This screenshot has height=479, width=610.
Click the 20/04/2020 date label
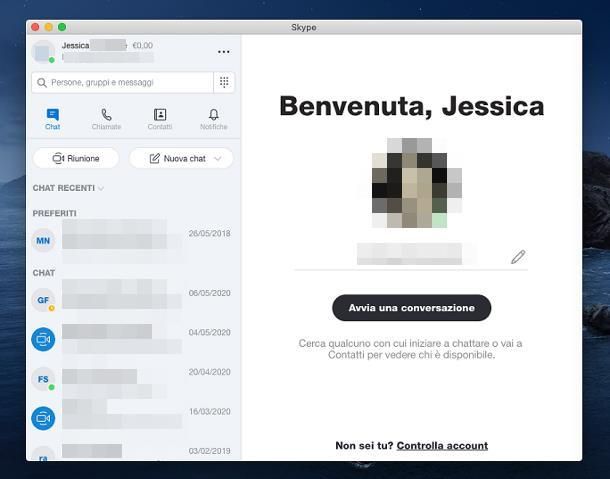(x=209, y=372)
